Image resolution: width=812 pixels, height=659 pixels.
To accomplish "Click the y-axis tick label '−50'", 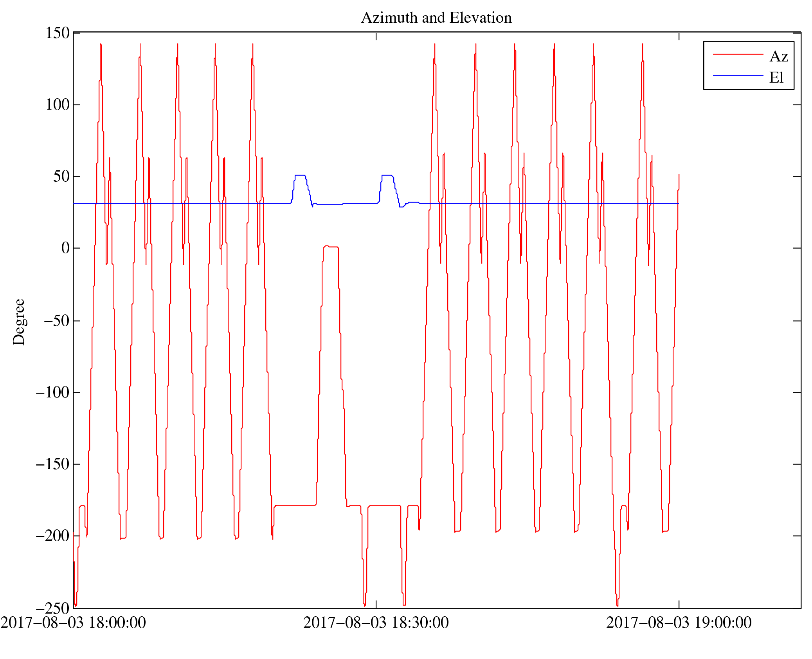I will coord(57,321).
